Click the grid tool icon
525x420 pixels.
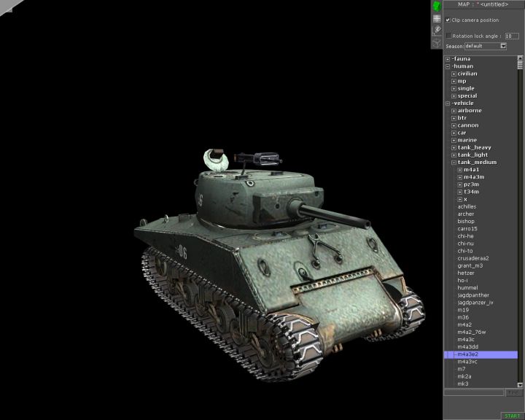437,18
